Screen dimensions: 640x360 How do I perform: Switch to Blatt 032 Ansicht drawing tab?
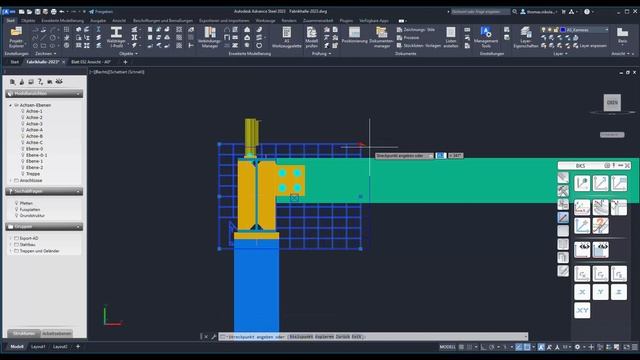(91, 62)
